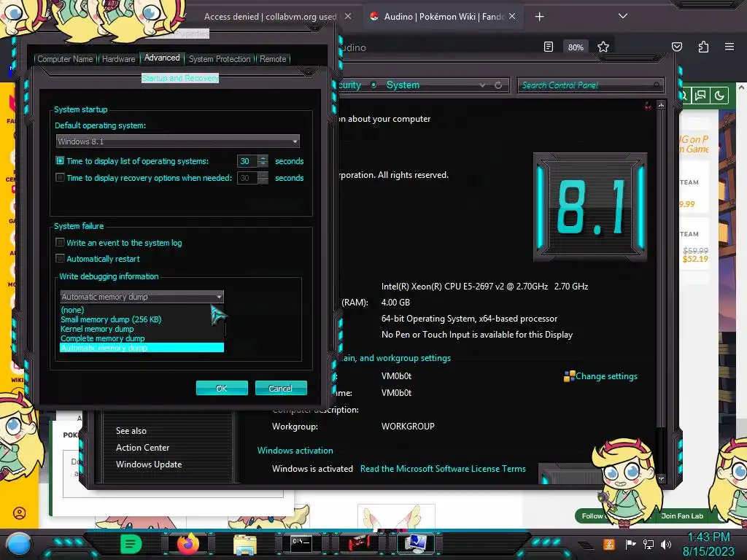This screenshot has height=560, width=747.
Task: Click seconds value field showing 30
Action: click(x=247, y=161)
